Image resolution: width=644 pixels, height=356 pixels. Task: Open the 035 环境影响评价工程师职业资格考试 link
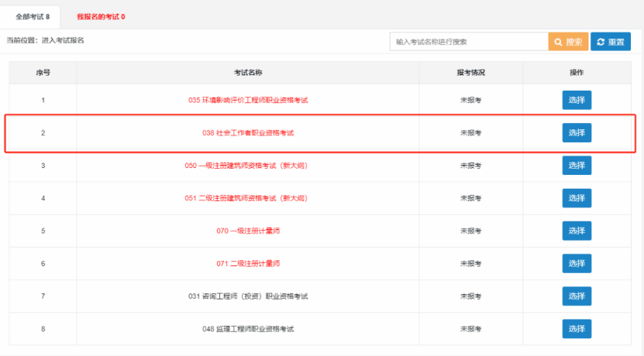tap(248, 101)
